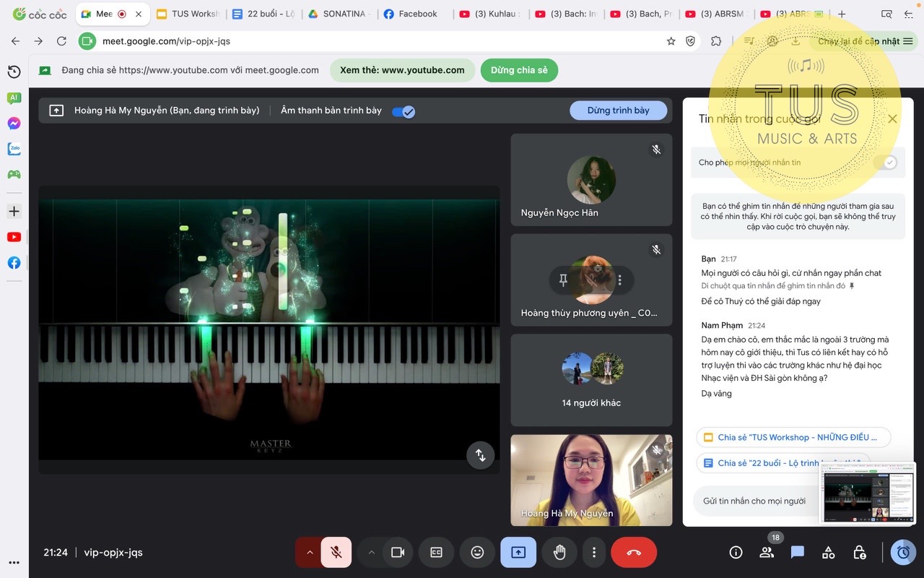Toggle 'Cho phép mọi người nhắn tin' switch
The image size is (924, 578).
(x=884, y=163)
